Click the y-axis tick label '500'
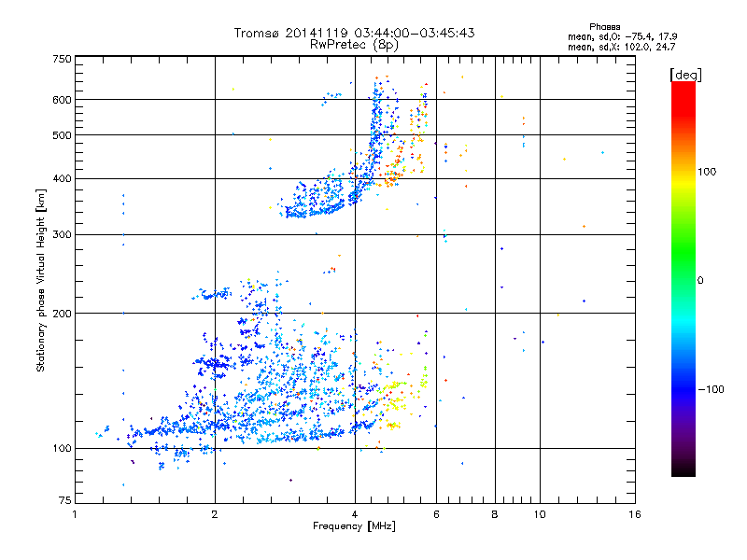 (63, 135)
